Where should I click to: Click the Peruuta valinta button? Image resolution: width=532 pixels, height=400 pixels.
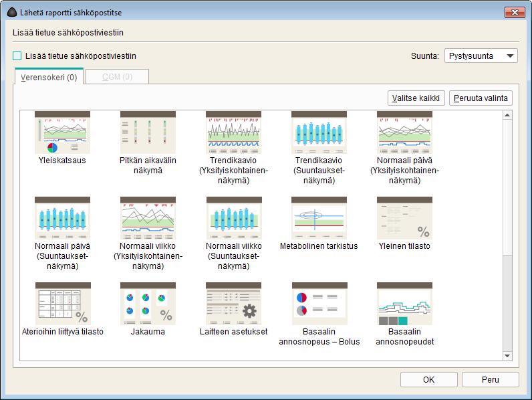pos(481,98)
